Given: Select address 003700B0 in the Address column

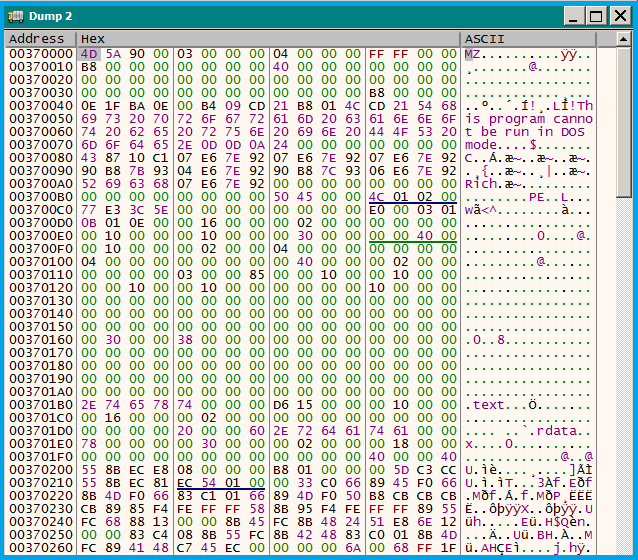Looking at the screenshot, I should (40, 197).
